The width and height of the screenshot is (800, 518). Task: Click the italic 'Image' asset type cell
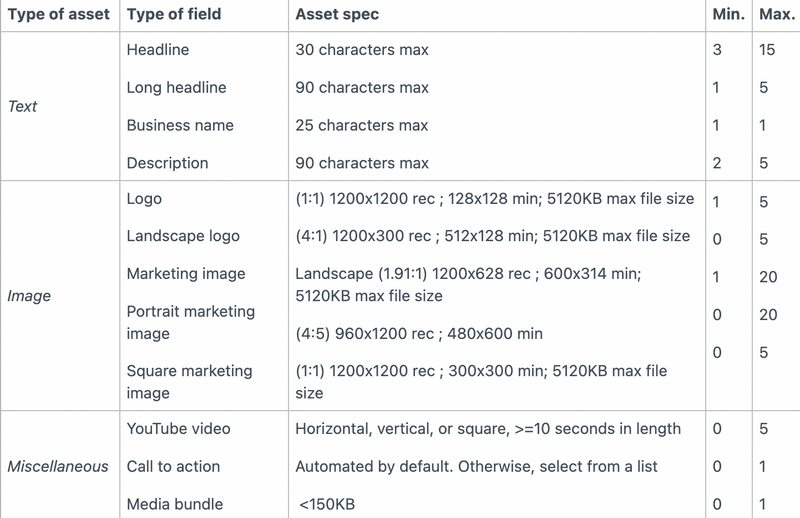point(29,295)
